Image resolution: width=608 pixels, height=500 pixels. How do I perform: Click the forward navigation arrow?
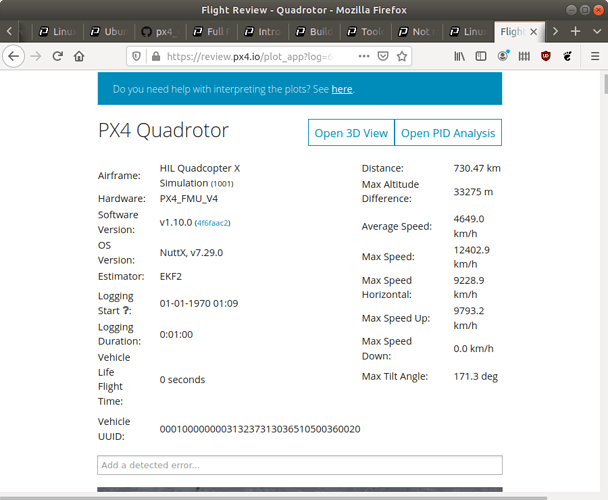tap(36, 56)
